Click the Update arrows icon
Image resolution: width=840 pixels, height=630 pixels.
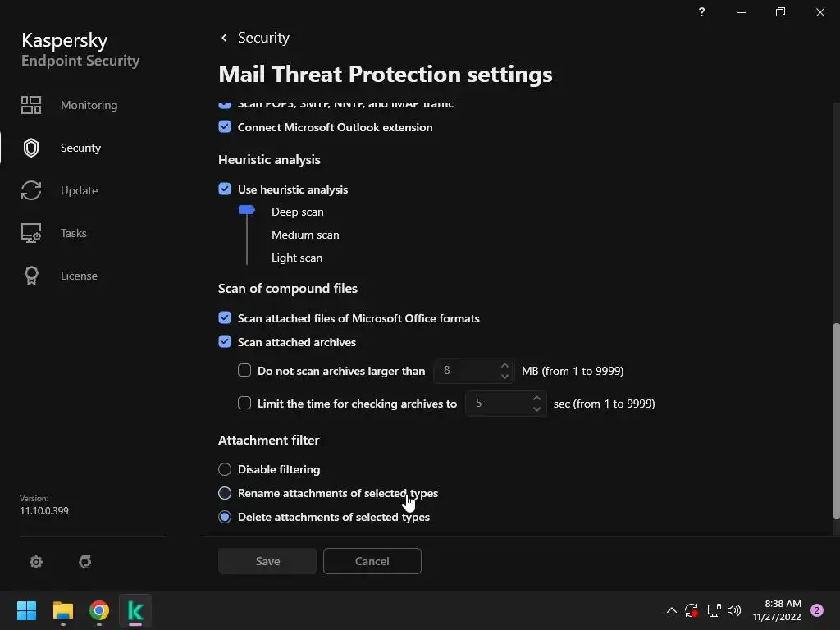(x=31, y=190)
